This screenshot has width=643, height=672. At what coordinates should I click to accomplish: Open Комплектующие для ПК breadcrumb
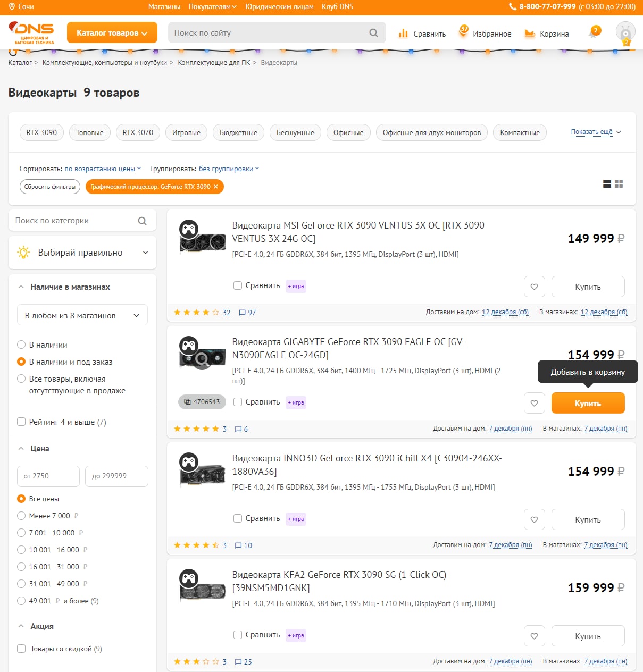(214, 63)
